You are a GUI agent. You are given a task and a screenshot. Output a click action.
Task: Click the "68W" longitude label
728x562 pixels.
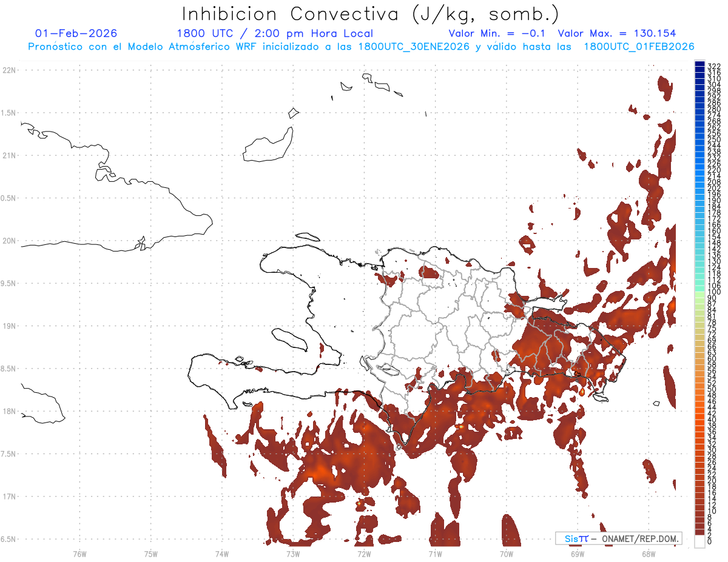click(649, 554)
